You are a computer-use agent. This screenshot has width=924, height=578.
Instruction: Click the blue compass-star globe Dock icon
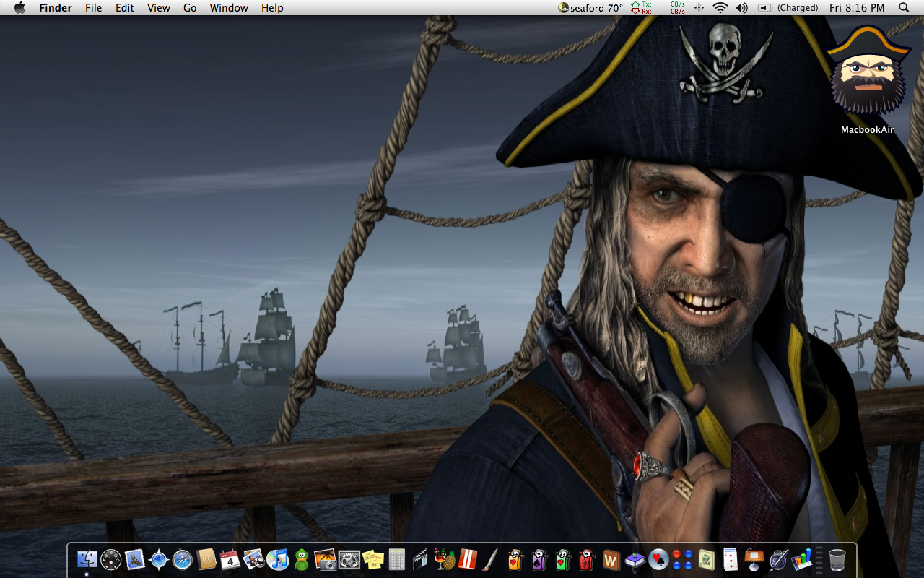[x=159, y=559]
